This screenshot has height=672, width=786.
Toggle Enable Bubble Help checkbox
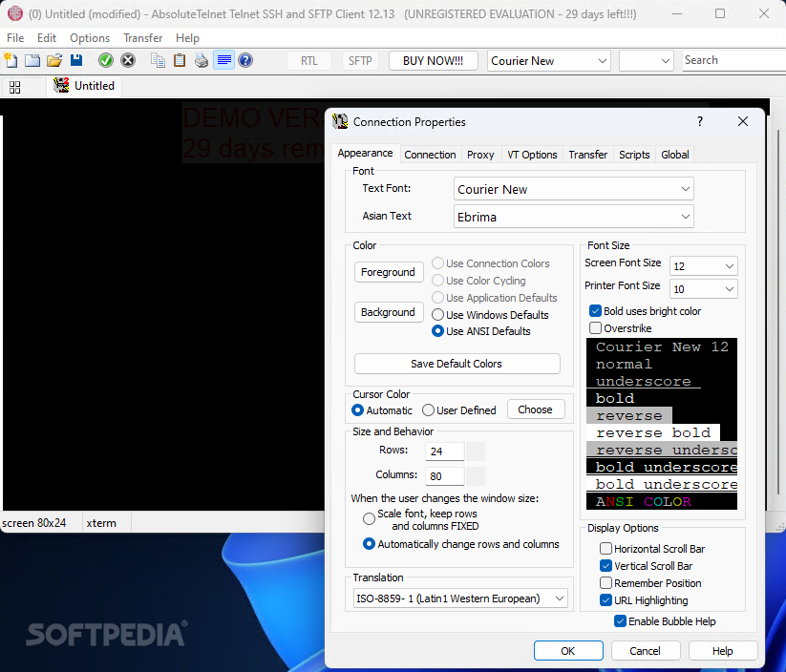620,621
